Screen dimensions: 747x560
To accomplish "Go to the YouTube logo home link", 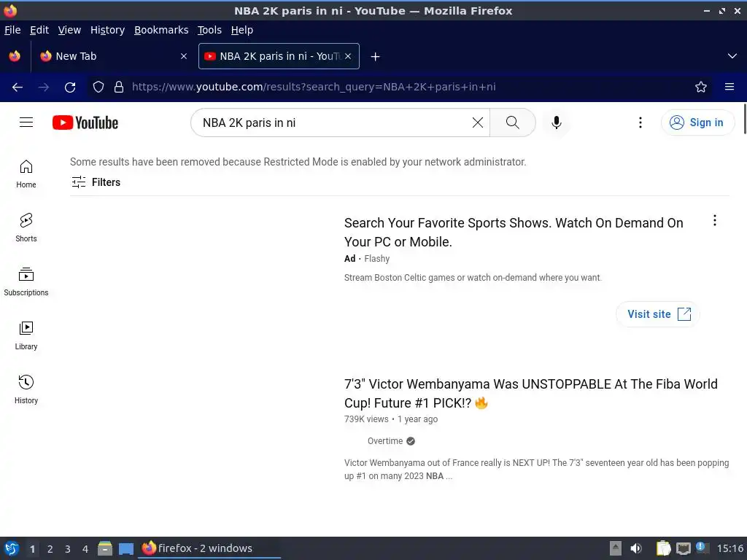I will pyautogui.click(x=85, y=122).
